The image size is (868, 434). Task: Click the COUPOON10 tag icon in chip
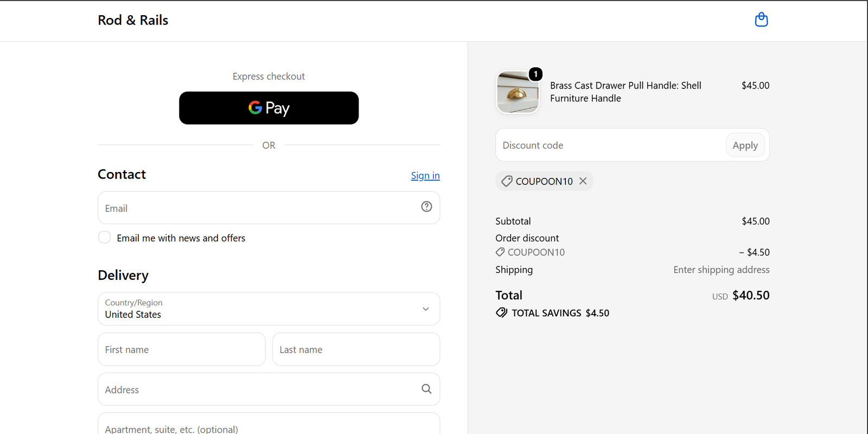click(x=507, y=181)
